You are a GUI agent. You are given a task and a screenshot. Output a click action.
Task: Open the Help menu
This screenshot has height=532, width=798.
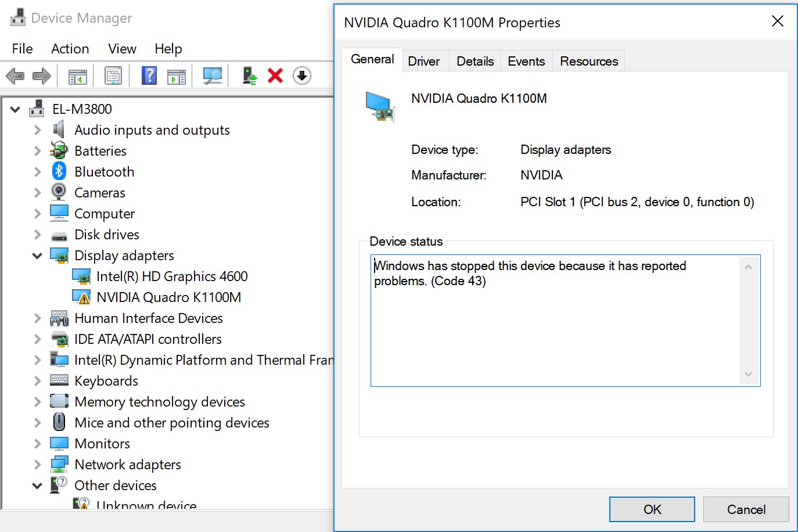click(x=168, y=49)
